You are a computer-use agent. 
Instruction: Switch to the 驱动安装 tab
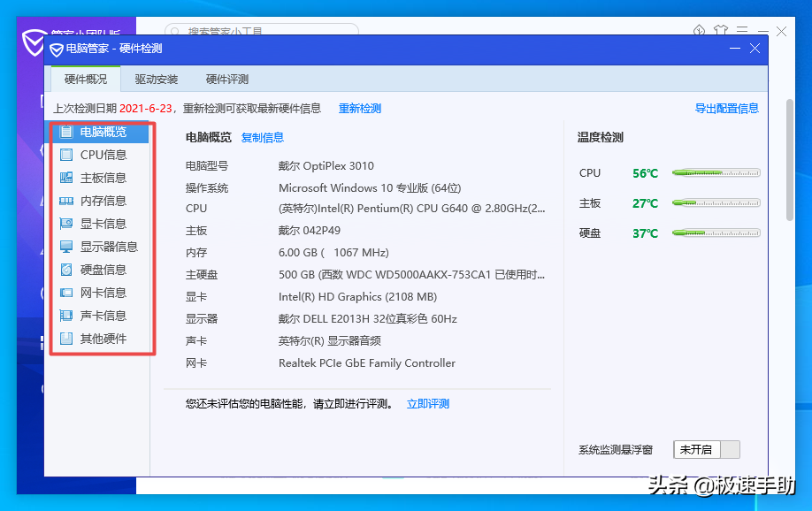click(156, 79)
